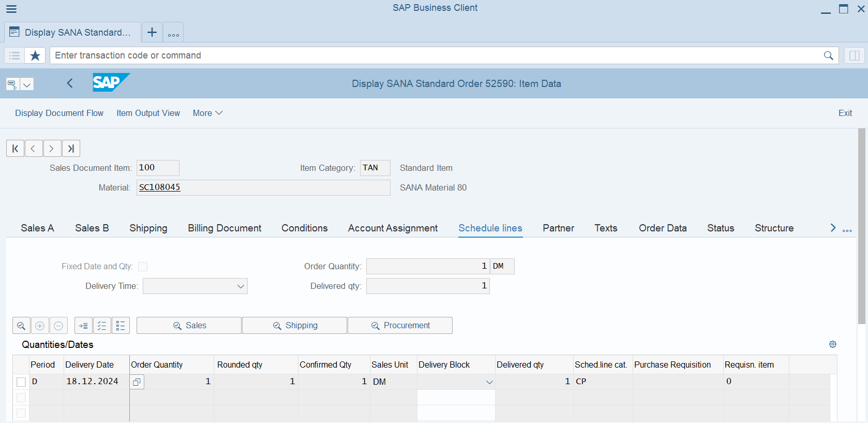Go to previous item button
The image size is (868, 423).
34,149
